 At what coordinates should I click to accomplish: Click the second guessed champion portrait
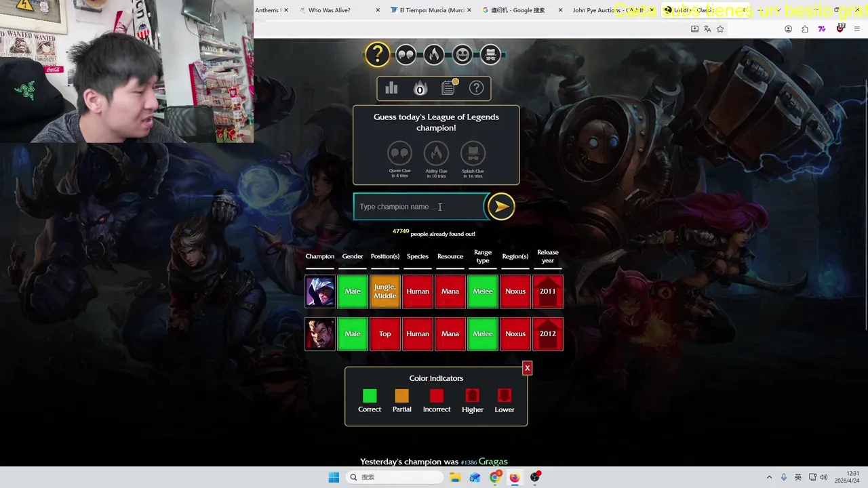tap(320, 333)
